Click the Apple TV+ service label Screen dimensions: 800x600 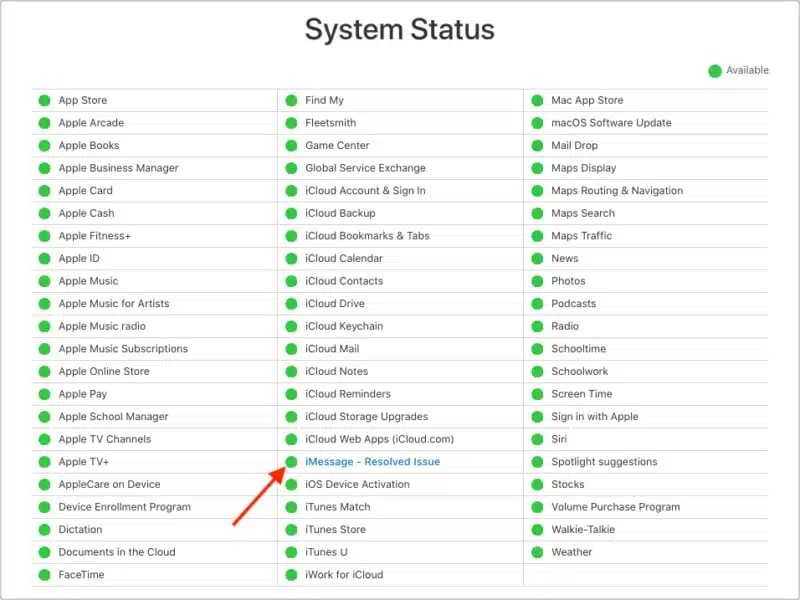click(84, 462)
